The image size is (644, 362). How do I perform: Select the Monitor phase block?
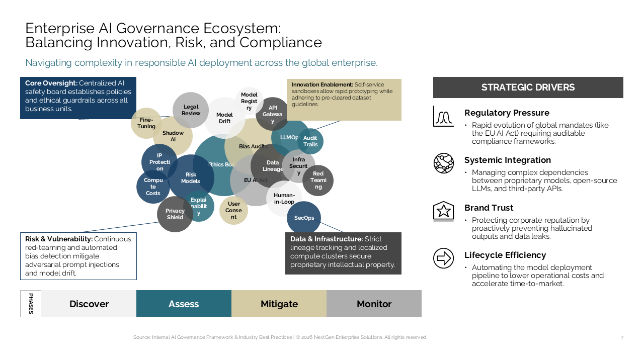tap(374, 304)
